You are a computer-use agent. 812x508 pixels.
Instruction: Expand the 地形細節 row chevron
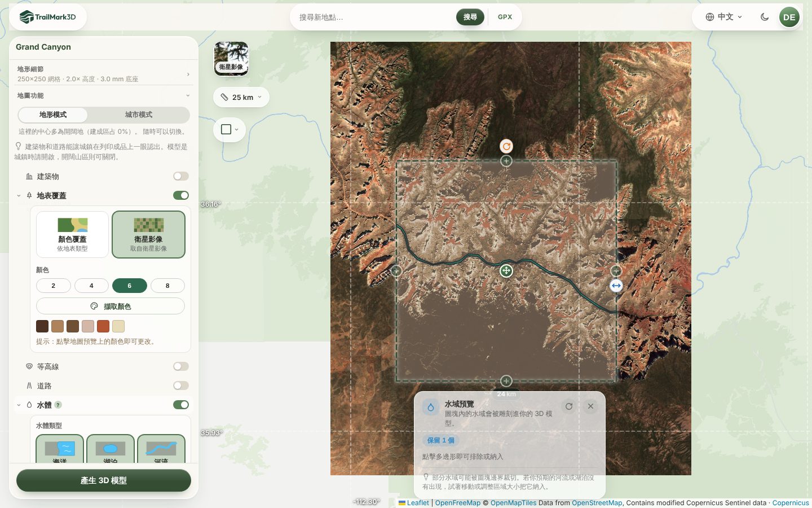188,74
